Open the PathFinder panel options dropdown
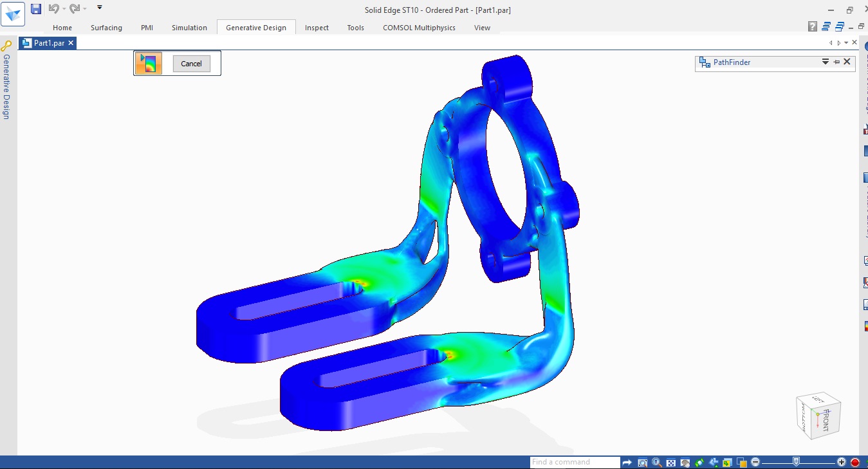The image size is (868, 469). [x=826, y=62]
